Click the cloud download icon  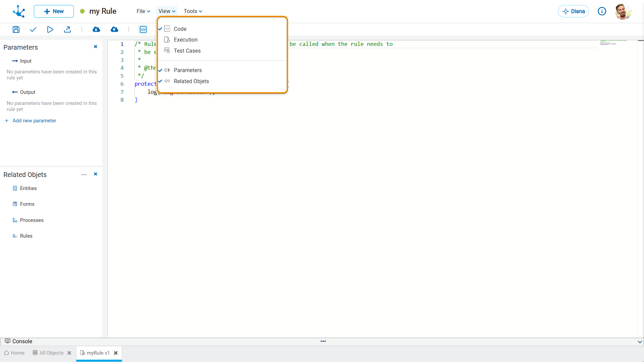tap(96, 29)
